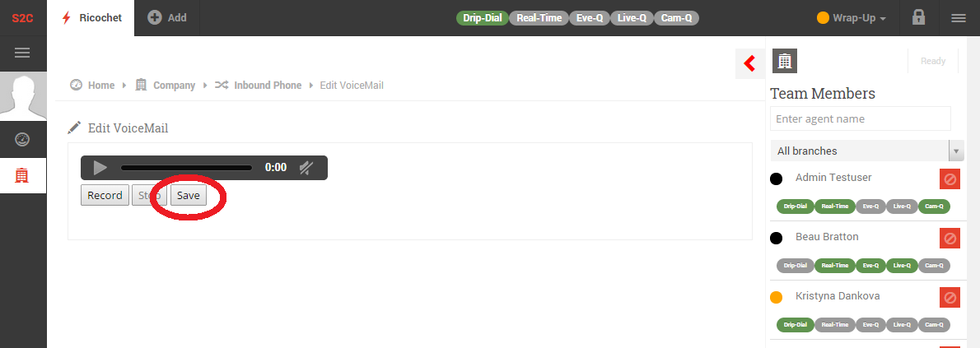Toggle the Drip-Dial queue in header

coord(483,18)
